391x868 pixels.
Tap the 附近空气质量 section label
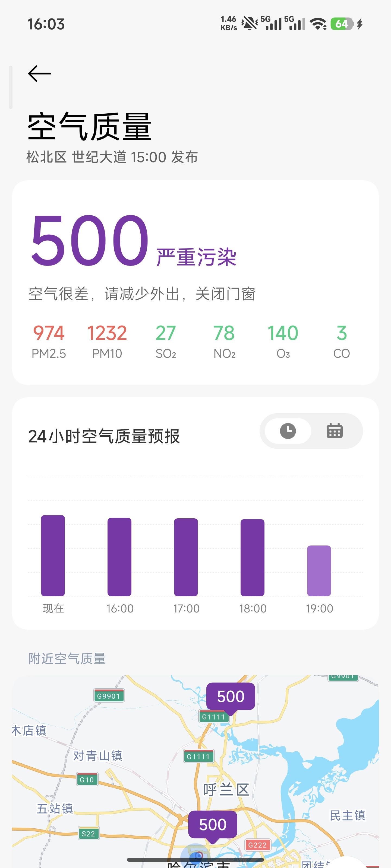point(67,658)
